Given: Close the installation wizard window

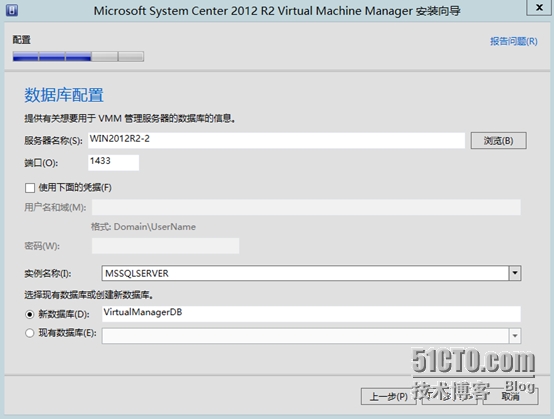Looking at the screenshot, I should click(539, 7).
